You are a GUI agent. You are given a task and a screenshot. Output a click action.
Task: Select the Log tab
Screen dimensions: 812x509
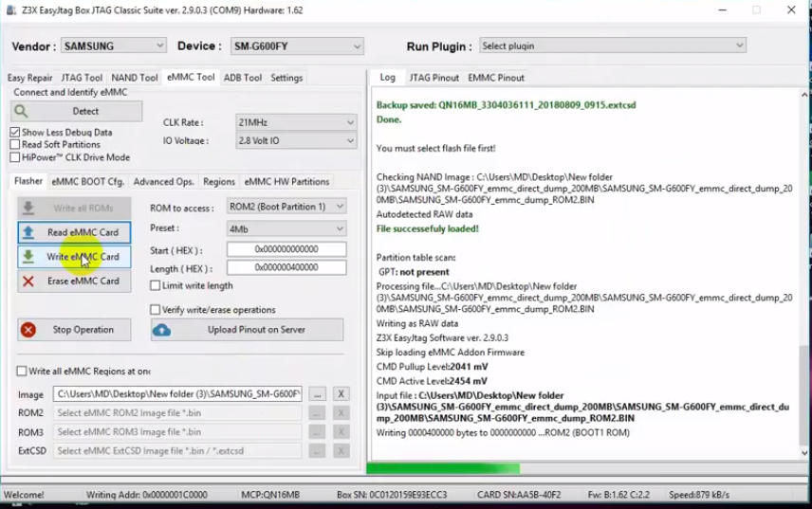387,77
